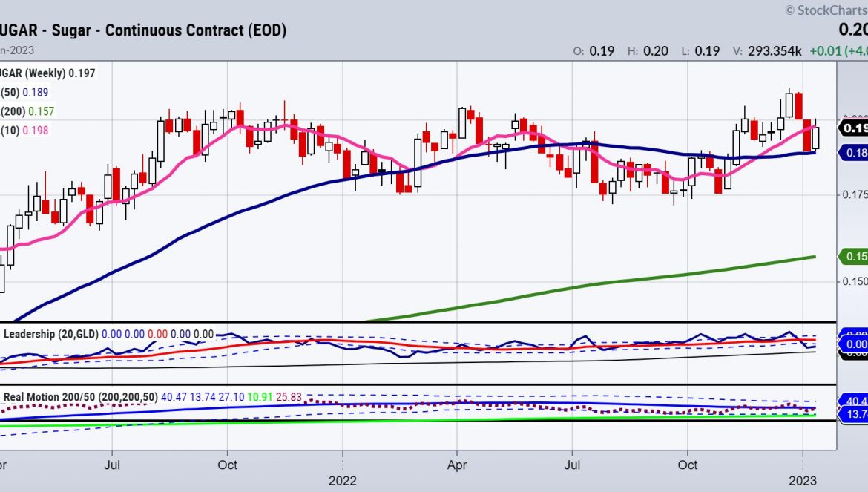
Task: Click the 0.150 price axis label
Action: coord(855,281)
